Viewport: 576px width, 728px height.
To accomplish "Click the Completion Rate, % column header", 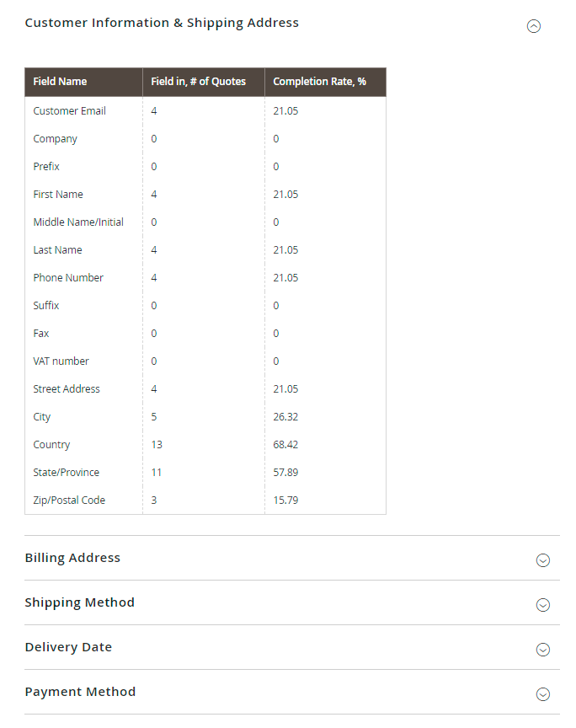I will point(319,82).
